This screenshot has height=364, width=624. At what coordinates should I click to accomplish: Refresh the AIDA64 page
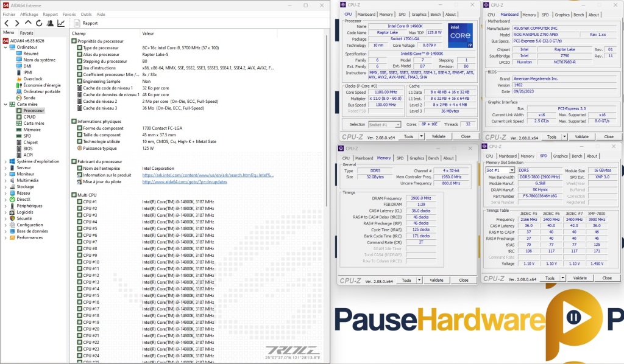(x=39, y=24)
